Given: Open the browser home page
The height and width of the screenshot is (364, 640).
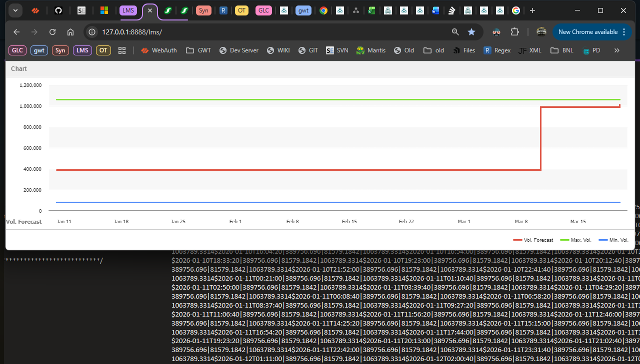Looking at the screenshot, I should (70, 32).
